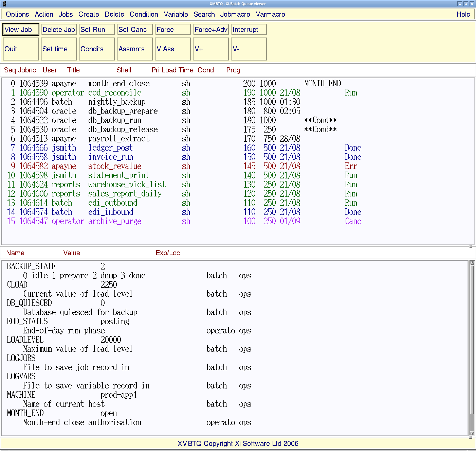476x451 pixels.
Task: Select the edi_outbound job
Action: tap(238, 203)
